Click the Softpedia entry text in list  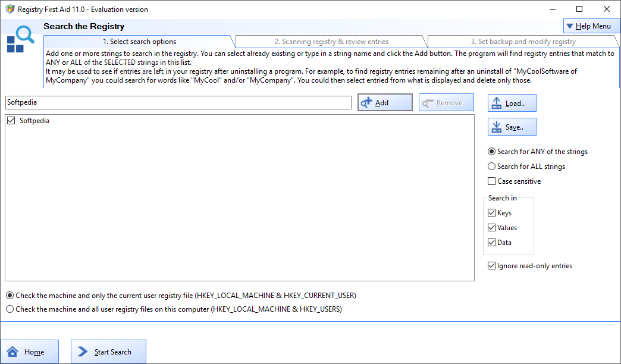(34, 120)
